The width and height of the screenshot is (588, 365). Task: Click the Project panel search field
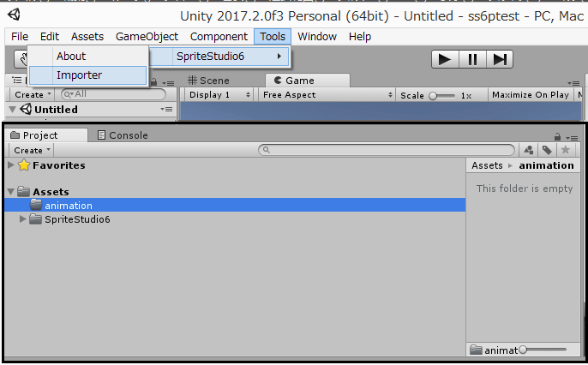(x=387, y=150)
